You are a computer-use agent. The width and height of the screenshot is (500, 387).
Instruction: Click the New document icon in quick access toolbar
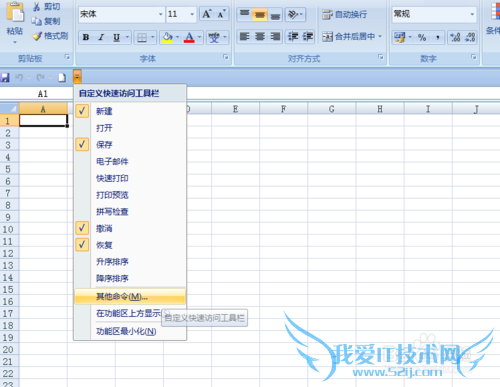click(x=62, y=78)
